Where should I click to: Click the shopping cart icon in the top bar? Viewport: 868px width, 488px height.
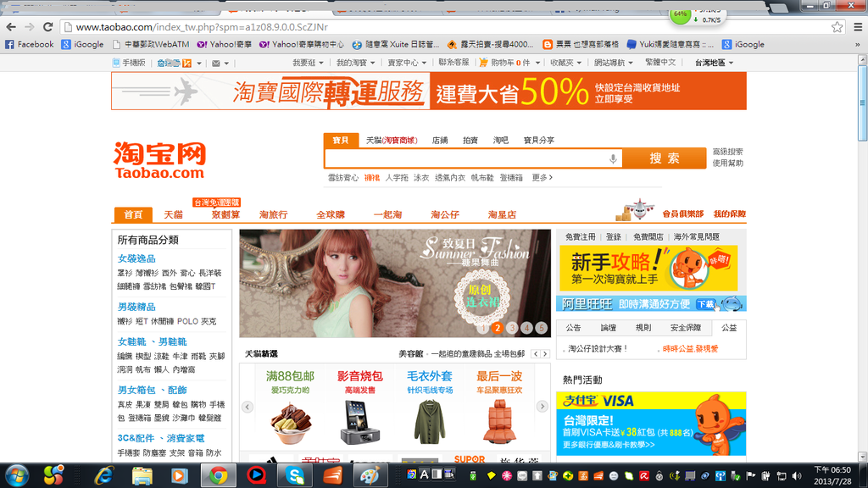pos(483,63)
